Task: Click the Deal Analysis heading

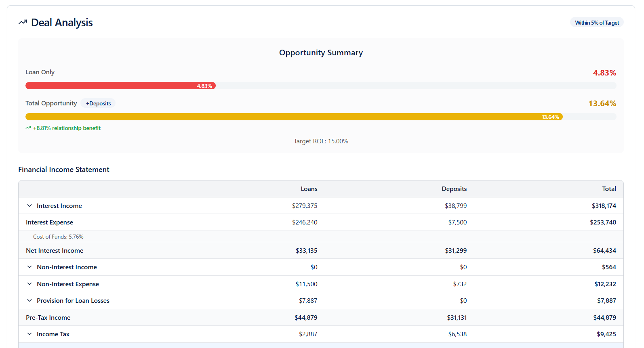Action: 62,23
